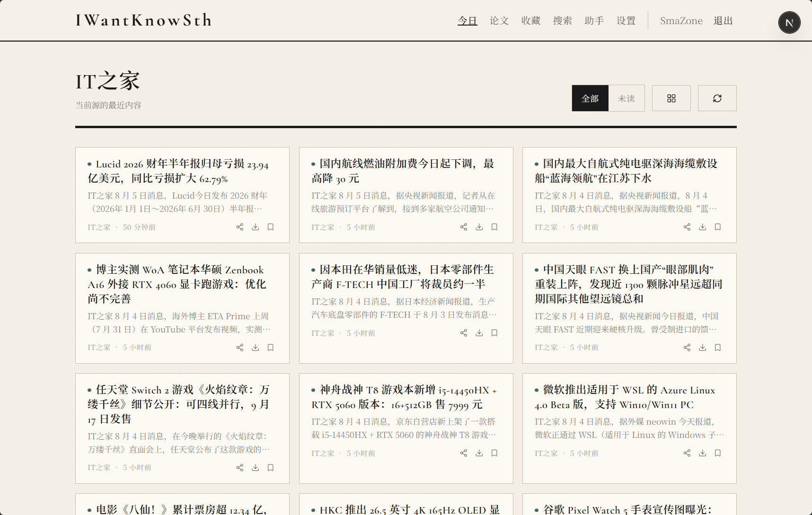Download the 任天堂 Switch 2 火焰纹章 article

256,468
